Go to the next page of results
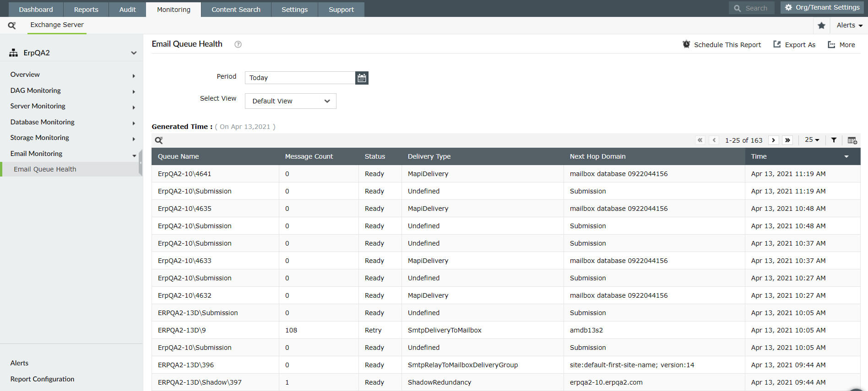This screenshot has height=391, width=868. click(774, 140)
